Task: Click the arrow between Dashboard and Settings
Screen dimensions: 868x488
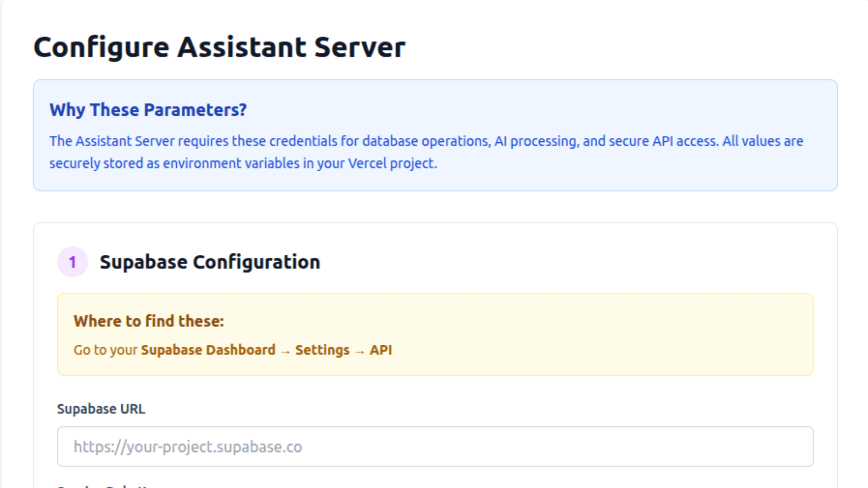Action: click(x=285, y=351)
